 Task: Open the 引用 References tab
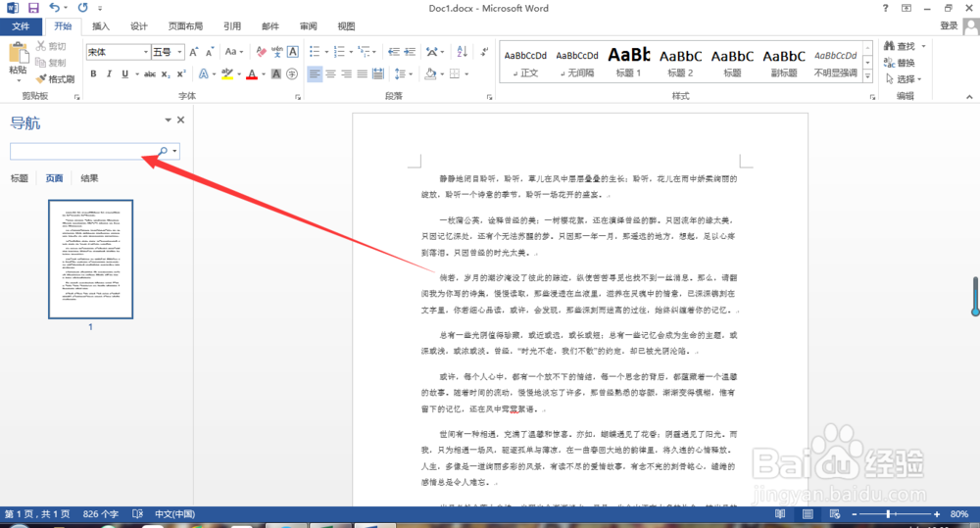(232, 26)
